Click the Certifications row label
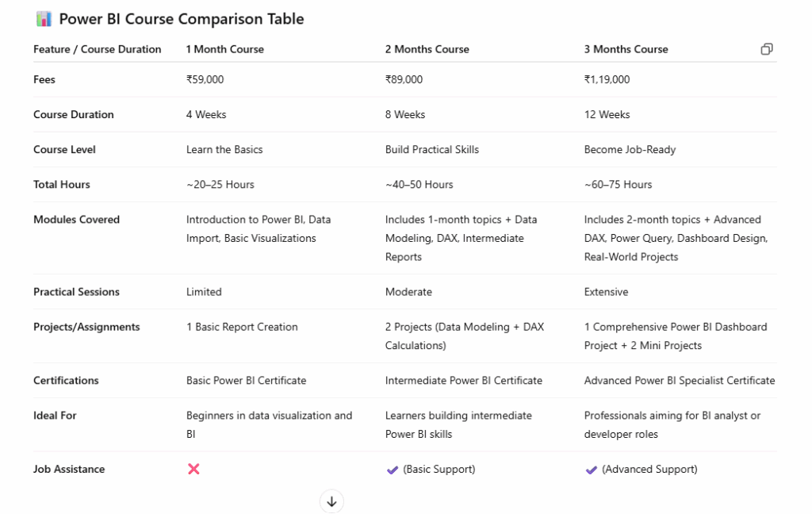 pos(66,381)
